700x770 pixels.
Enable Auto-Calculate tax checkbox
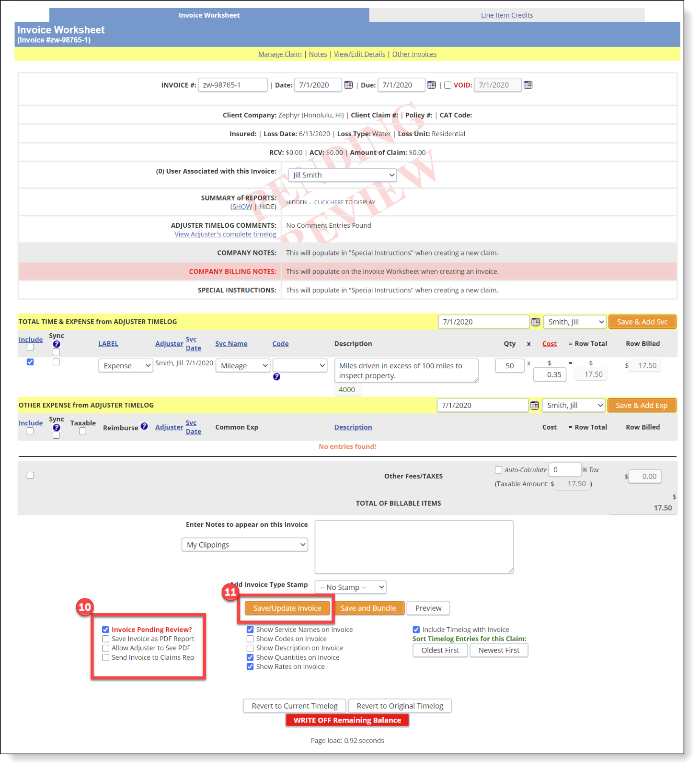[498, 470]
